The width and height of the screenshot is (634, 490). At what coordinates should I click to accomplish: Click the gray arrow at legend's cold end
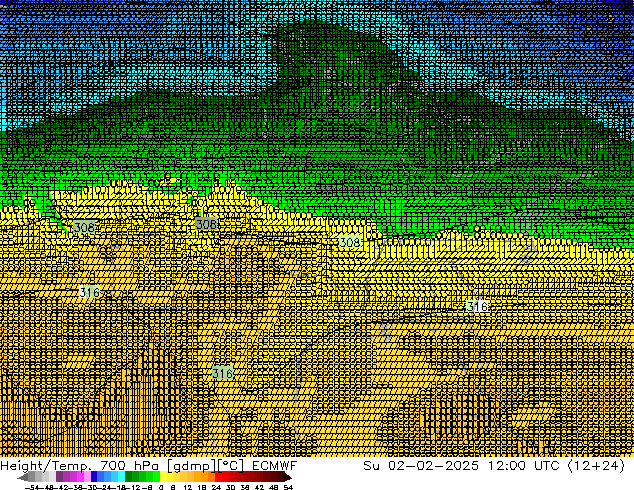(23, 477)
